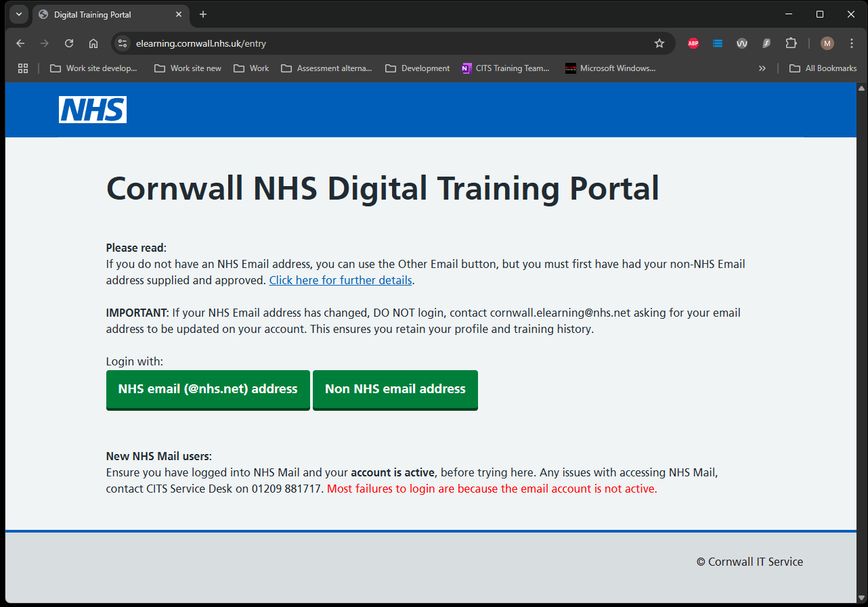868x607 pixels.
Task: Click the Chrome profile avatar icon
Action: [x=827, y=43]
